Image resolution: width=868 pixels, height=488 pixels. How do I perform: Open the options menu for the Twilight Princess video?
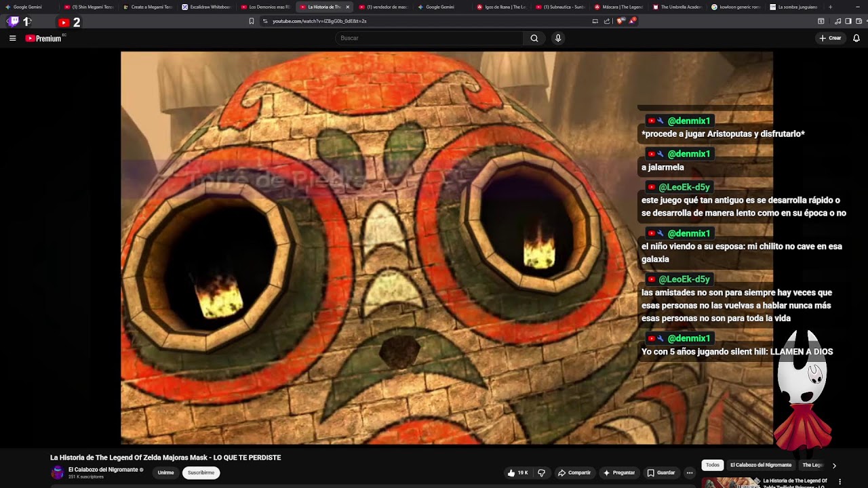coord(840,482)
